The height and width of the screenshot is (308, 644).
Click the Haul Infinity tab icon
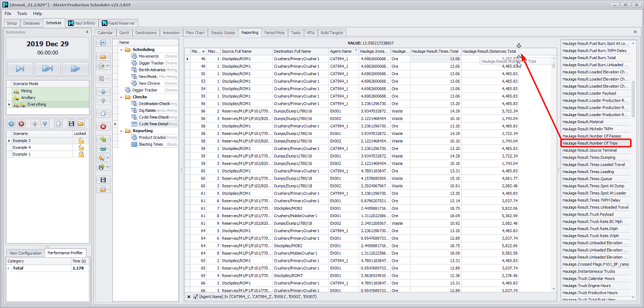[71, 23]
